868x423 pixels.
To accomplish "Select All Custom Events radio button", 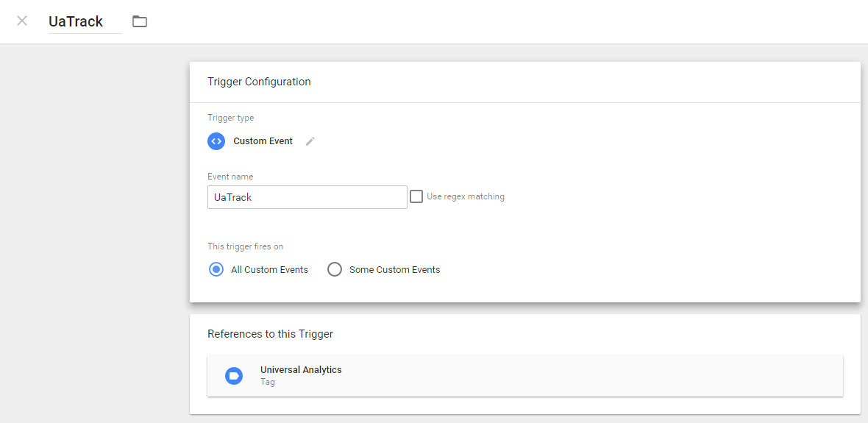I will click(216, 270).
